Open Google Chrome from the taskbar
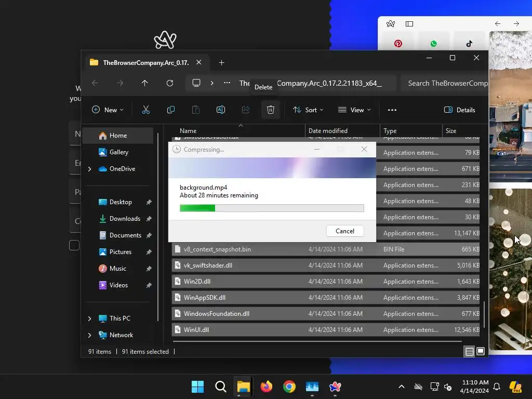Viewport: 532px width, 399px height. [x=289, y=387]
